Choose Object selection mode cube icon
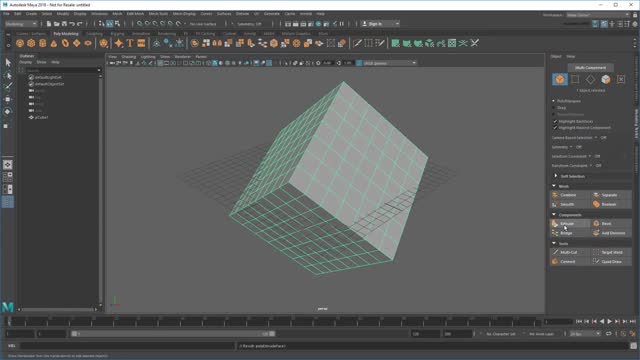 pos(560,80)
